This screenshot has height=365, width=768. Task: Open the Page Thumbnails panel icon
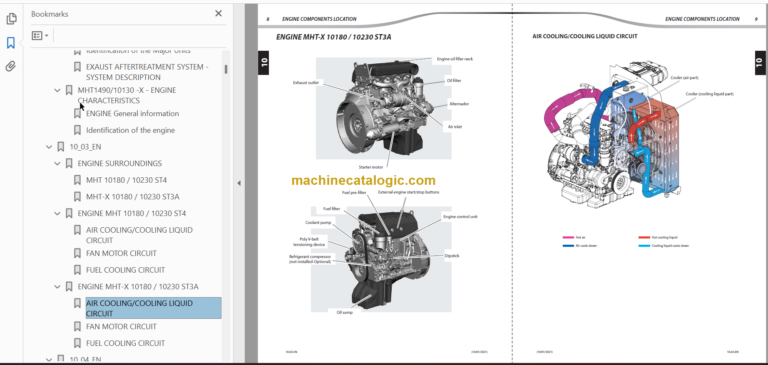11,19
